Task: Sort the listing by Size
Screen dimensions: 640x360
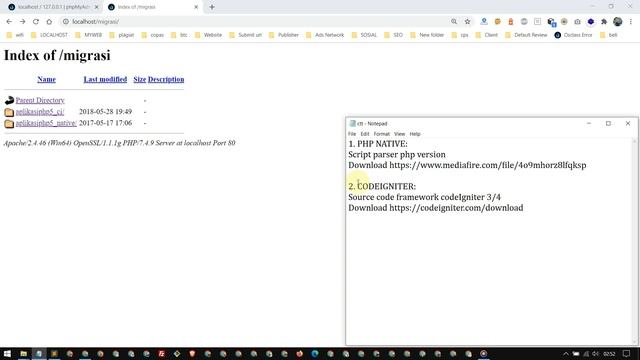Action: (140, 79)
